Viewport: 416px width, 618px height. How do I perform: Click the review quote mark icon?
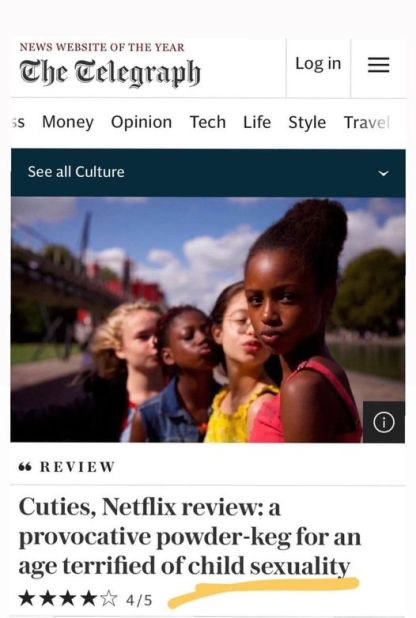[25, 467]
